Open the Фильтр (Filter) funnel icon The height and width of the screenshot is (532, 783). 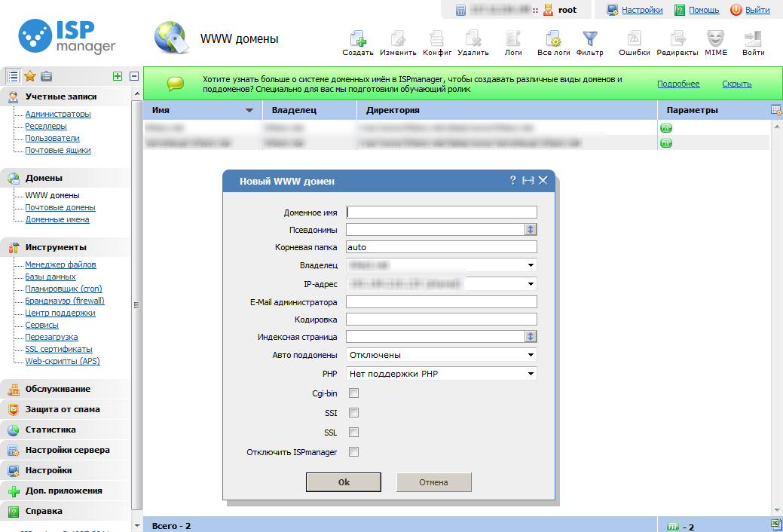pos(589,39)
